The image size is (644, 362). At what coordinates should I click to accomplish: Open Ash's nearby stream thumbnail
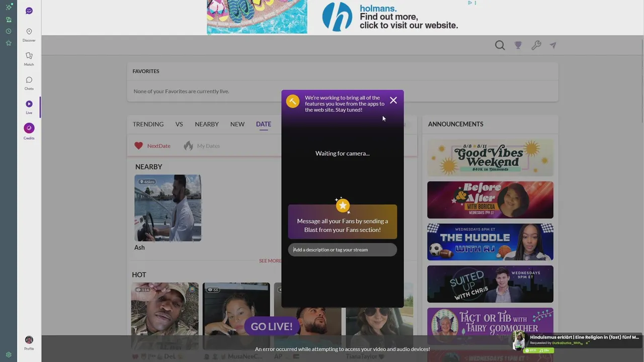tap(168, 208)
